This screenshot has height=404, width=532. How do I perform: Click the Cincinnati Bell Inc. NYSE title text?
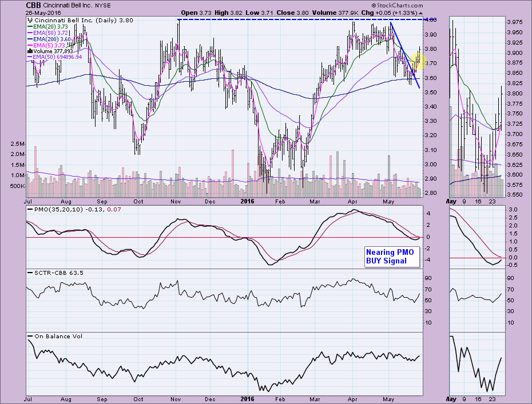pyautogui.click(x=77, y=5)
